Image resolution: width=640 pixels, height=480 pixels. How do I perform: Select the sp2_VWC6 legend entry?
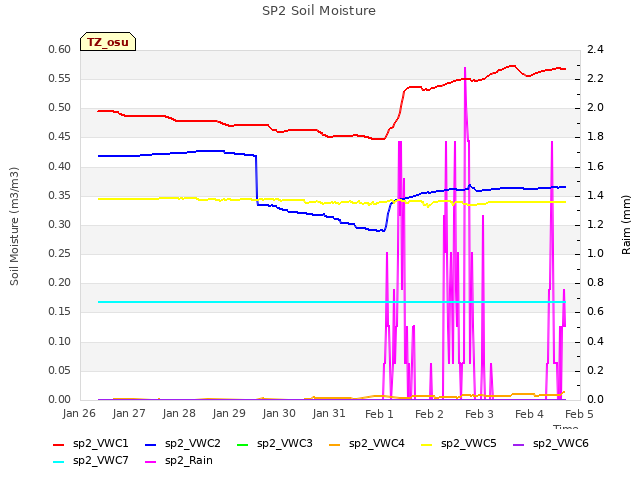tap(551, 444)
